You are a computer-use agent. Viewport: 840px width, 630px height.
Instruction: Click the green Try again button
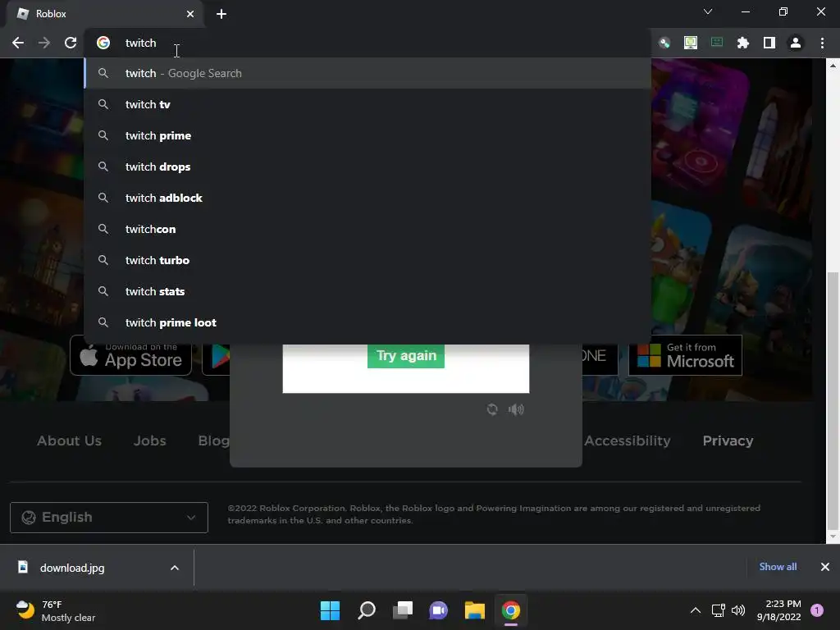[406, 356]
